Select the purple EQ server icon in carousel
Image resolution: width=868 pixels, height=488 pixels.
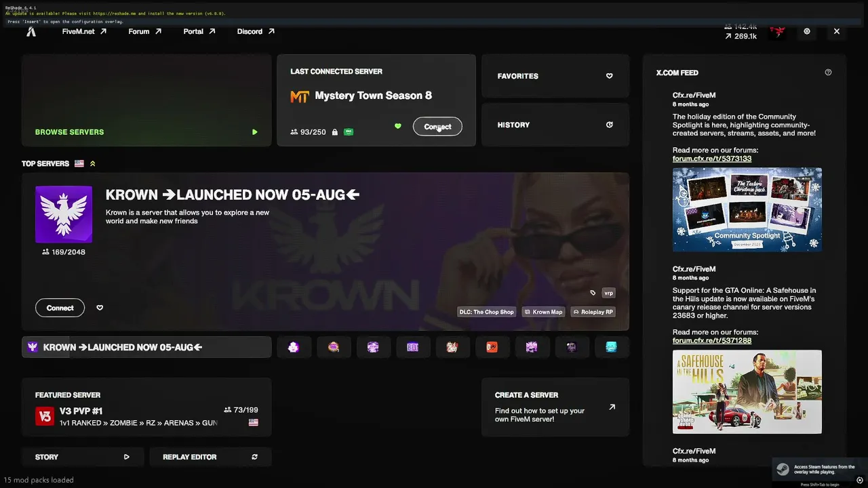(413, 347)
